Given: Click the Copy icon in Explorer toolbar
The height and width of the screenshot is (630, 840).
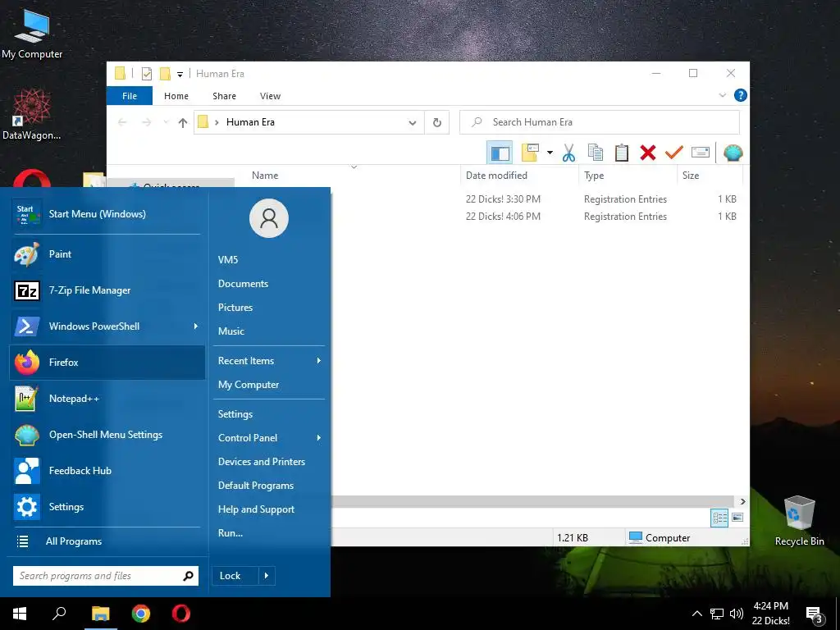Looking at the screenshot, I should coord(596,153).
